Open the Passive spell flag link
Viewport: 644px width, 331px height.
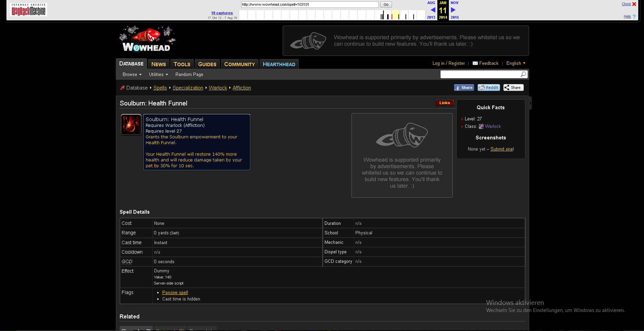tap(175, 293)
